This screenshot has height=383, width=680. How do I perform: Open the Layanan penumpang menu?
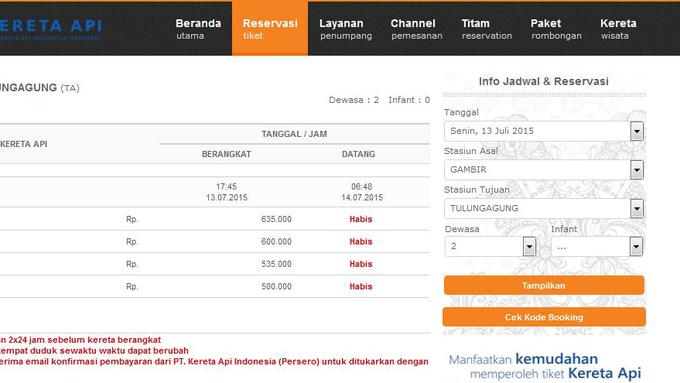coord(345,29)
